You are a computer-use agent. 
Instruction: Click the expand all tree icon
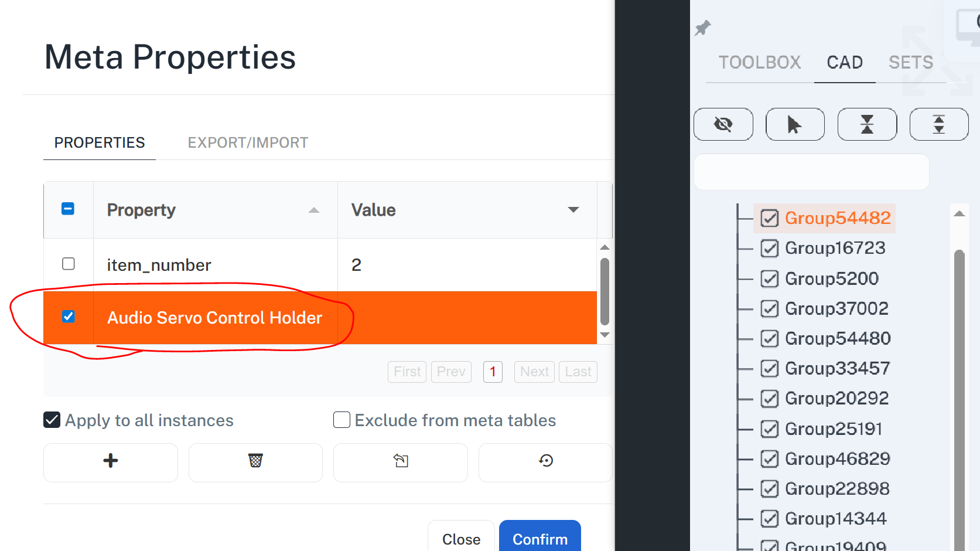[938, 124]
